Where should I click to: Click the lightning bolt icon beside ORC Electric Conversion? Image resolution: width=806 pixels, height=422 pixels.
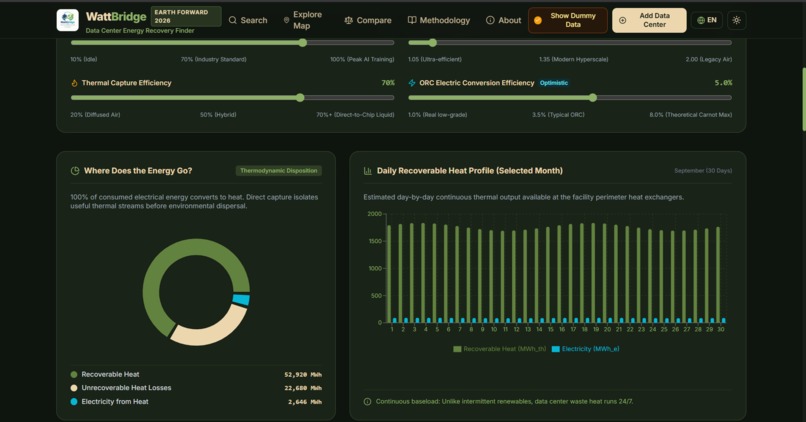coord(412,83)
